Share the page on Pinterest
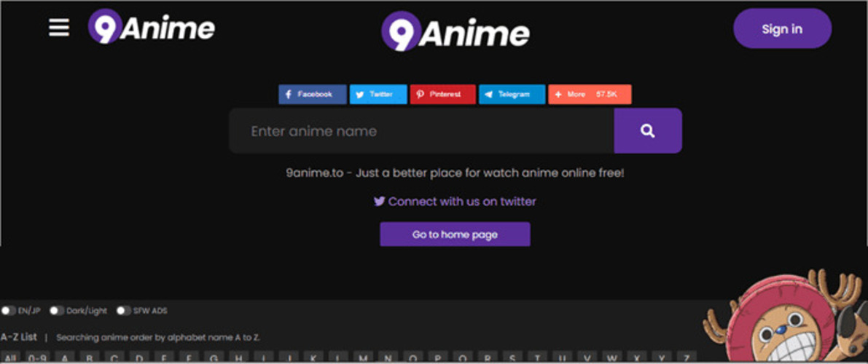This screenshot has height=364, width=868. coord(443,95)
